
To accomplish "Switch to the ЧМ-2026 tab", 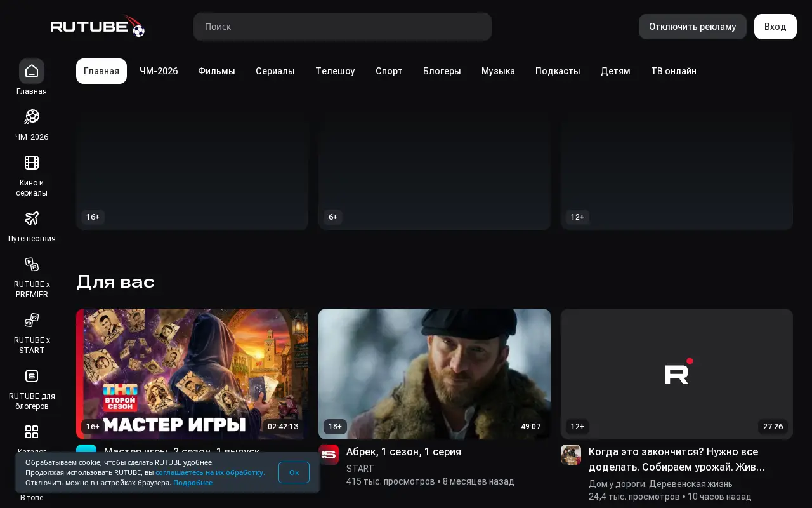I will click(159, 71).
